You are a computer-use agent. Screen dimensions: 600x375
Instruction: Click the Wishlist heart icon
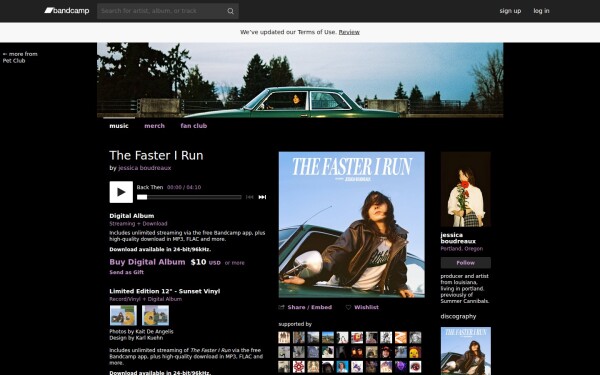coord(348,307)
